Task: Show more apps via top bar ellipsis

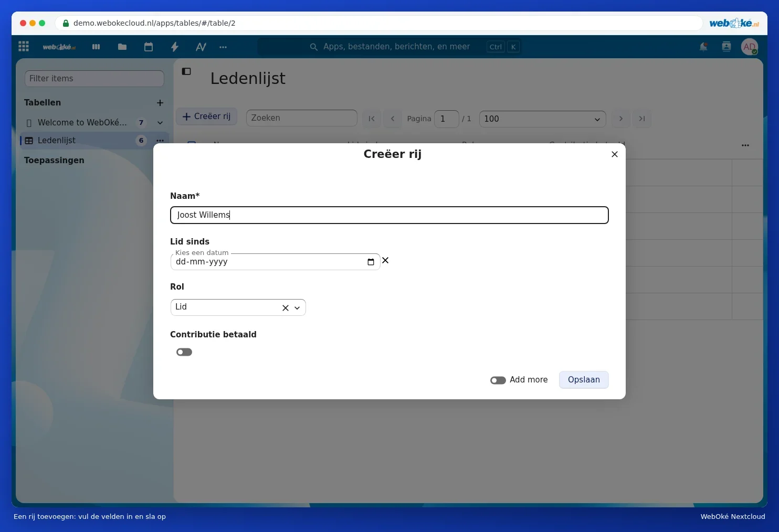Action: (x=223, y=47)
